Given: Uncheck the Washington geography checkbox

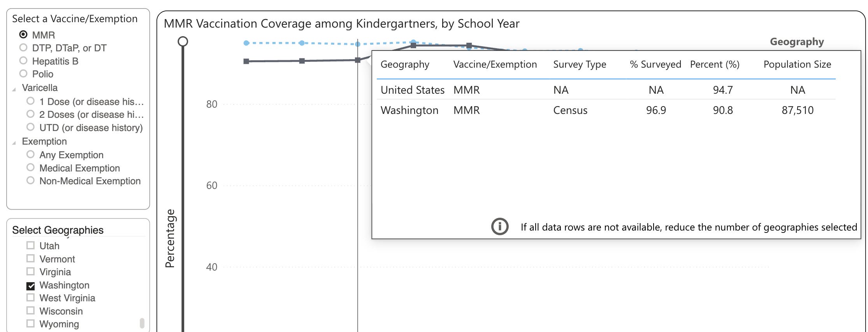Looking at the screenshot, I should point(30,286).
